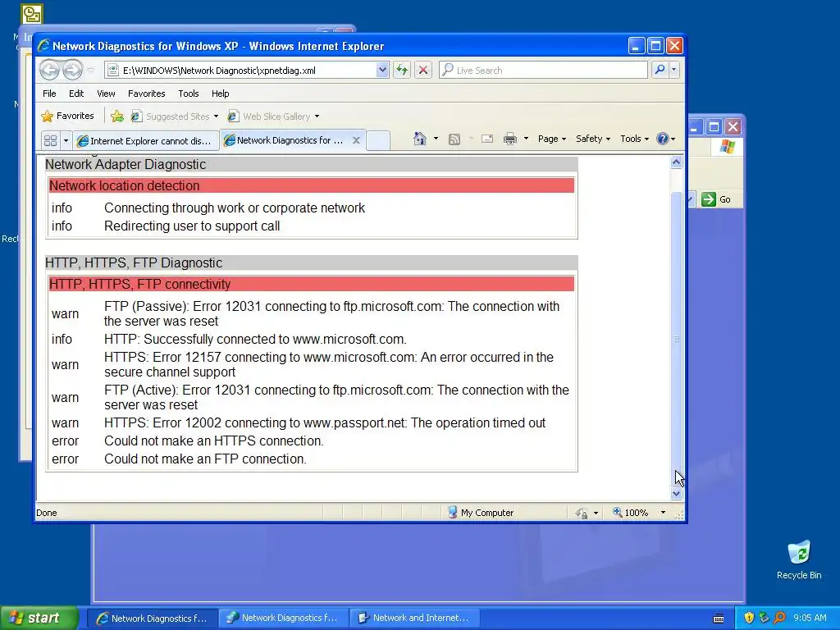This screenshot has width=840, height=630.
Task: Click the Stop loading icon
Action: click(x=423, y=71)
